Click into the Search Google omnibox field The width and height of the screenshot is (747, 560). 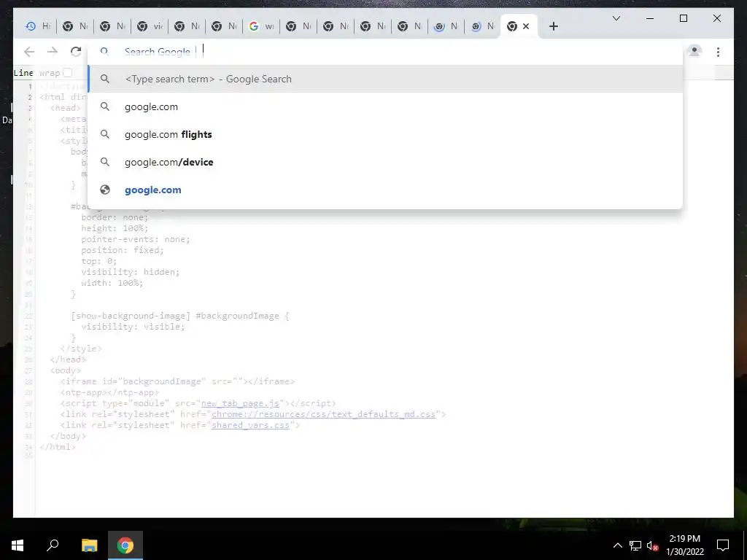(x=385, y=52)
